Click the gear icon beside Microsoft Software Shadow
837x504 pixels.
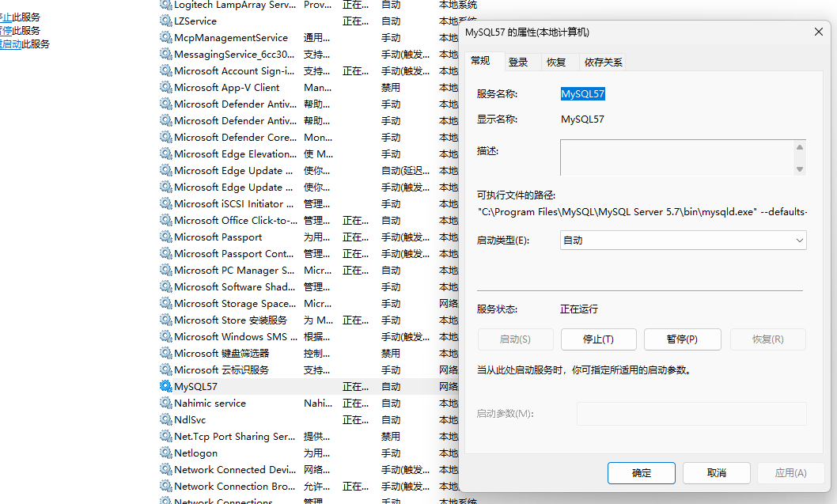165,286
